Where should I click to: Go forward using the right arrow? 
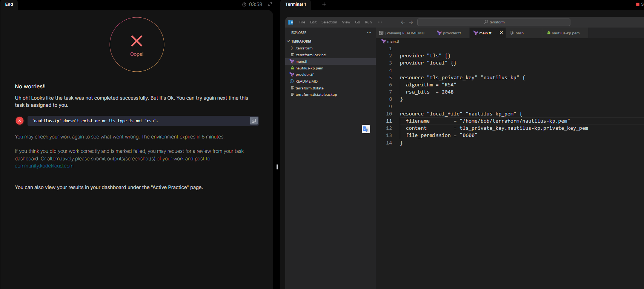411,22
